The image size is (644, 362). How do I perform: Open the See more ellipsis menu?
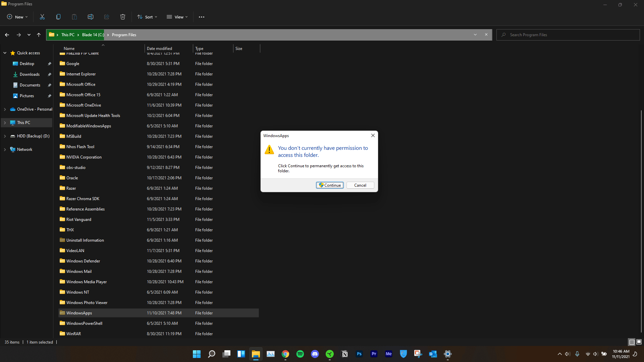(x=202, y=17)
